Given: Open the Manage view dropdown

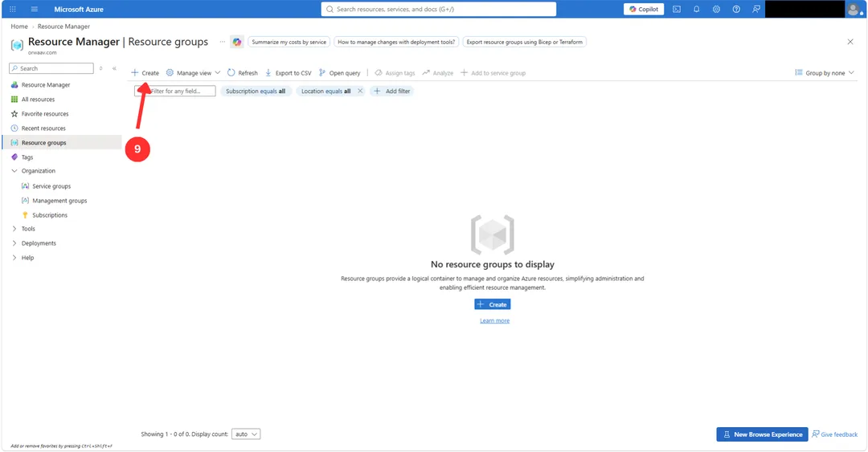Looking at the screenshot, I should coord(193,73).
